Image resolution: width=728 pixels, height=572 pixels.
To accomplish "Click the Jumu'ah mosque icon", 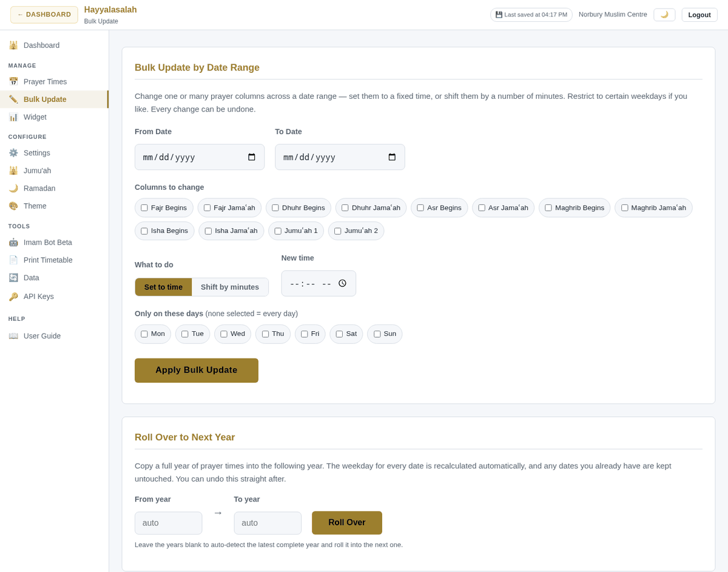I will 13,170.
